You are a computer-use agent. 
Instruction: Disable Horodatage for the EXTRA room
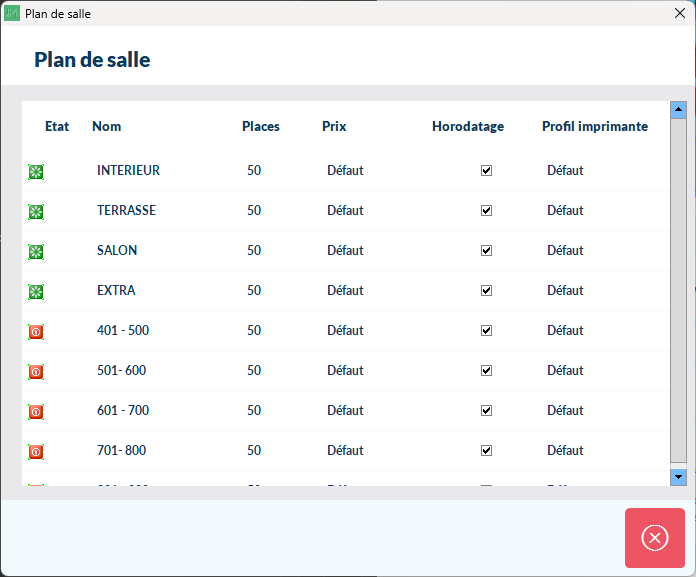click(x=486, y=290)
